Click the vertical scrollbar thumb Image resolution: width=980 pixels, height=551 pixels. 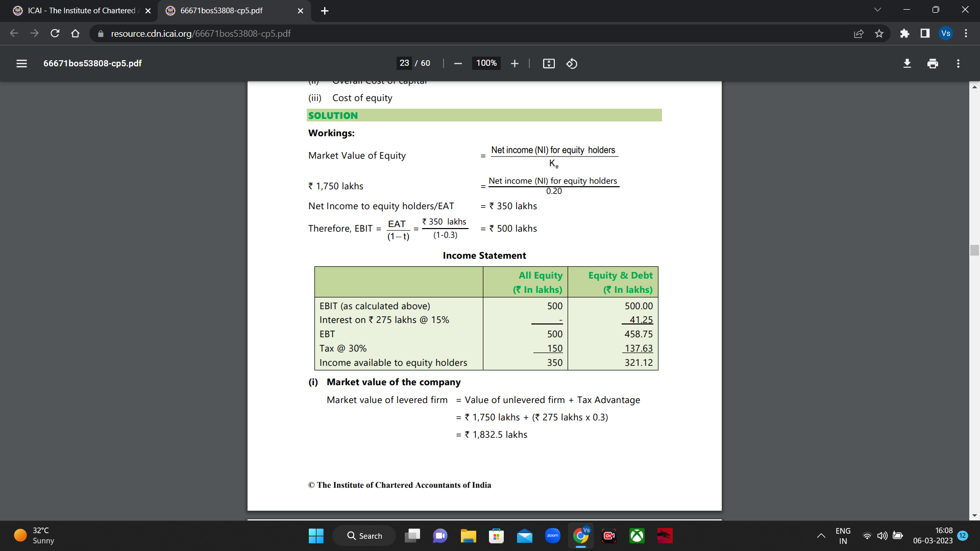click(x=974, y=250)
